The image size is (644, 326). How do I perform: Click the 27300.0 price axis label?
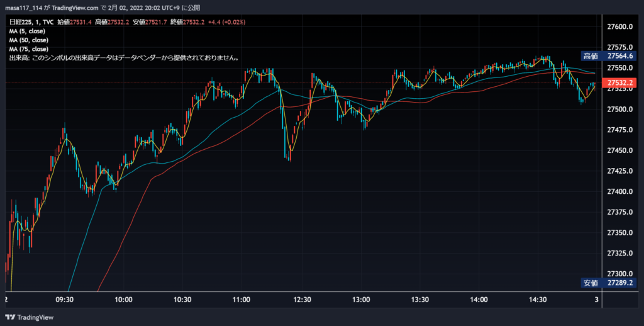coord(619,274)
